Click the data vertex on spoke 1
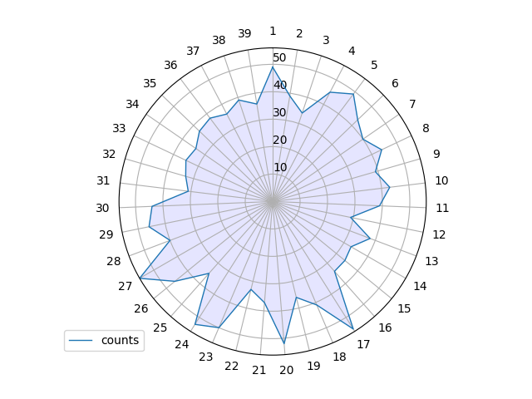This screenshot has height=399, width=532. [273, 67]
